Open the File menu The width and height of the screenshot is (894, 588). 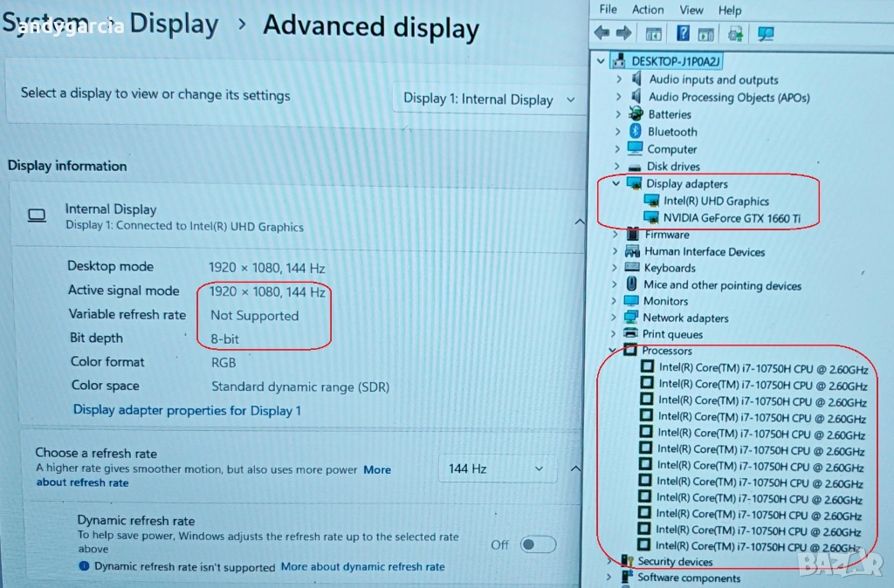click(609, 10)
